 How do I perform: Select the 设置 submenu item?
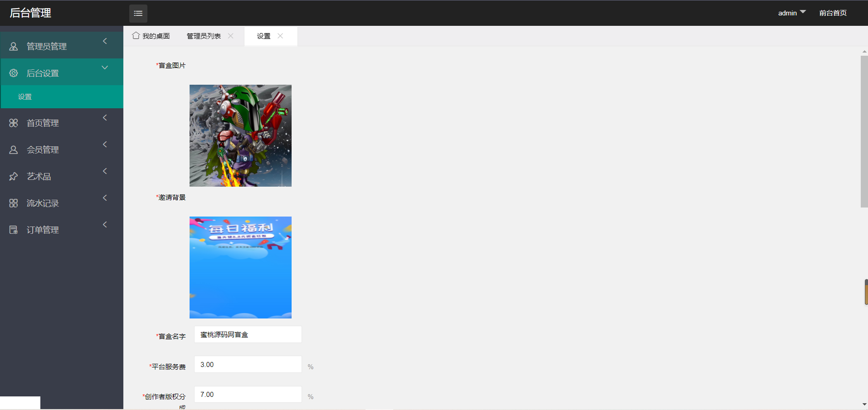point(25,96)
